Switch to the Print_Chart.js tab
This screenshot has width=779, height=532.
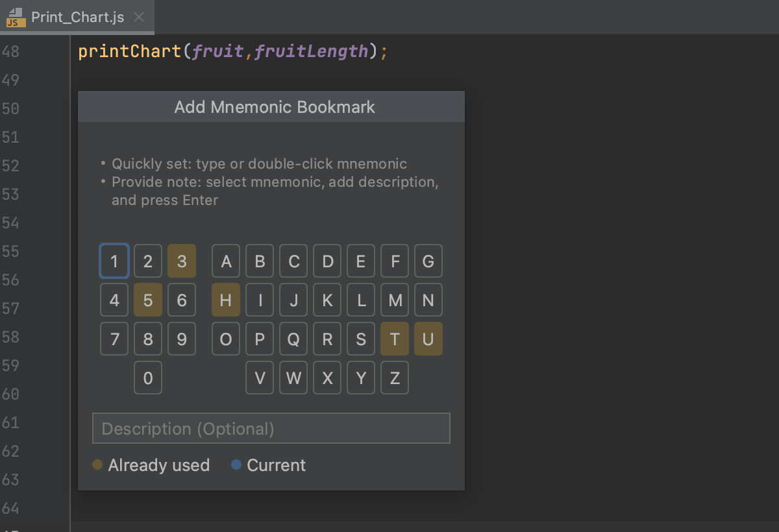(71, 19)
